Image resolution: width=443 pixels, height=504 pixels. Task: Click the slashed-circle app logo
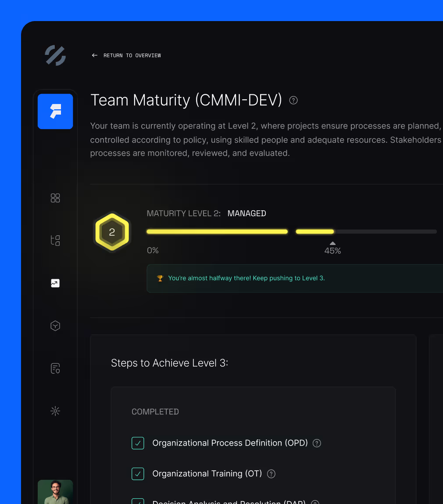55,55
